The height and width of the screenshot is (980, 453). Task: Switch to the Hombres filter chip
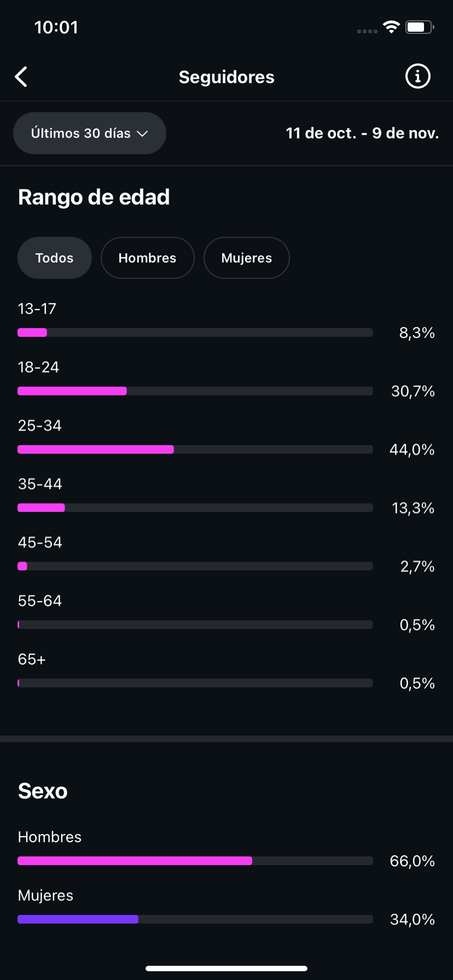point(148,258)
